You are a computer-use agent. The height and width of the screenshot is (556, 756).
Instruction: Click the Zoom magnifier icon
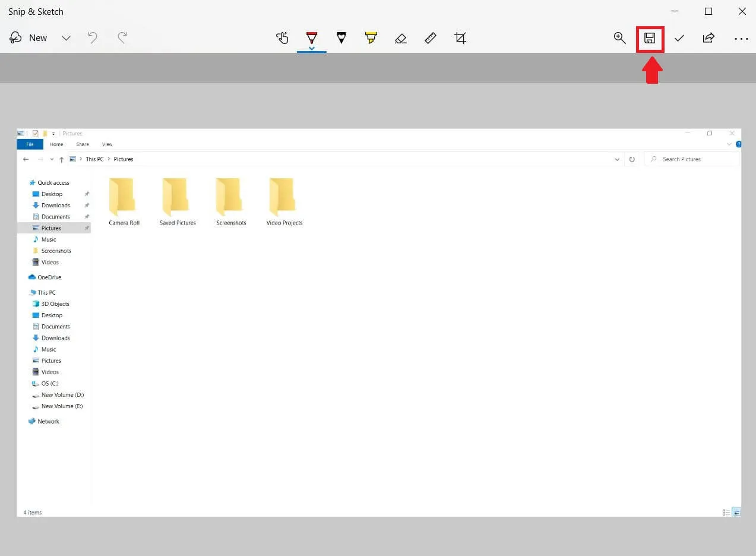tap(619, 37)
